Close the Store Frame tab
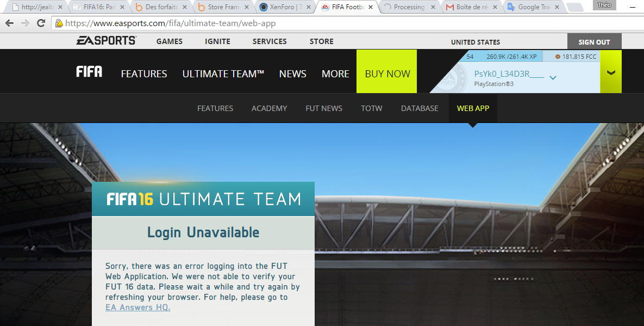Viewport: 644px width, 326px height. click(247, 7)
